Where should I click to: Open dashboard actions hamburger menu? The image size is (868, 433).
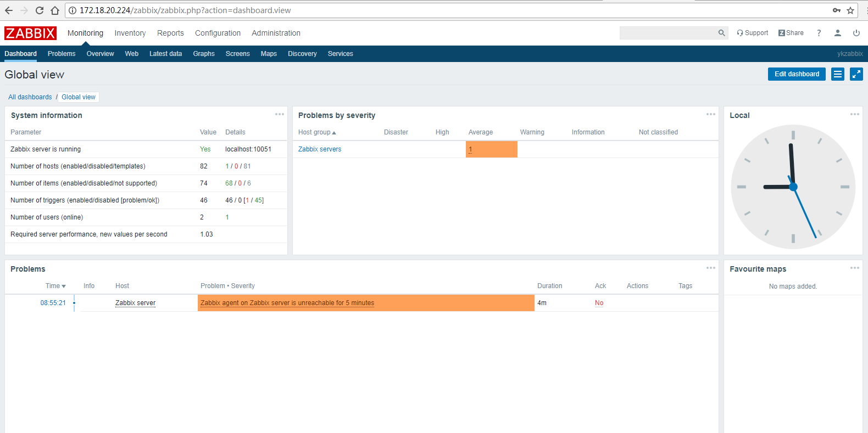pyautogui.click(x=838, y=74)
